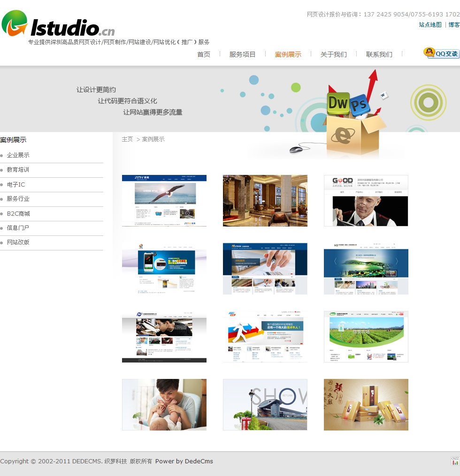Open the eagle website case thumbnail
The height and width of the screenshot is (476, 460).
(x=164, y=201)
